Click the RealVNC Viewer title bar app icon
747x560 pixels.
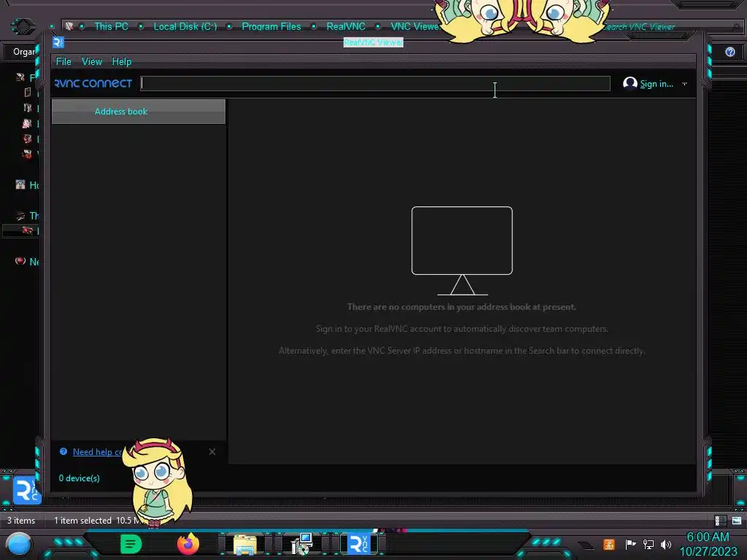[x=58, y=42]
